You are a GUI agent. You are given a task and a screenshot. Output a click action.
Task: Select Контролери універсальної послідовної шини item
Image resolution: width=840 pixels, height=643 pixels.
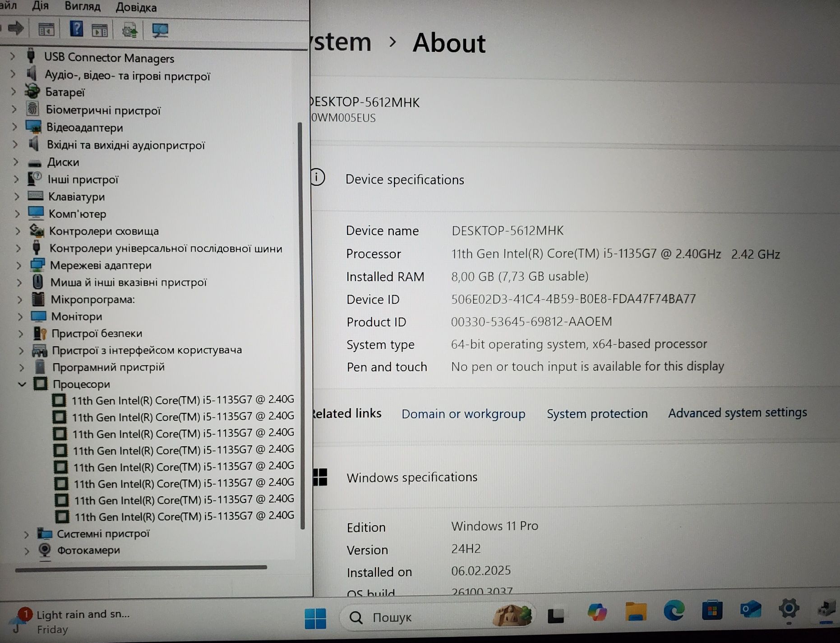coord(166,248)
